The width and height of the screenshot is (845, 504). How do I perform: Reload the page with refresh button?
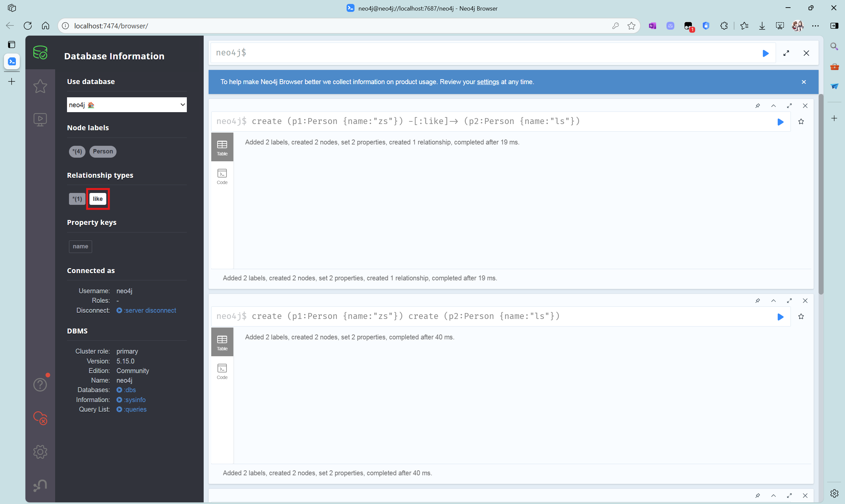(28, 26)
